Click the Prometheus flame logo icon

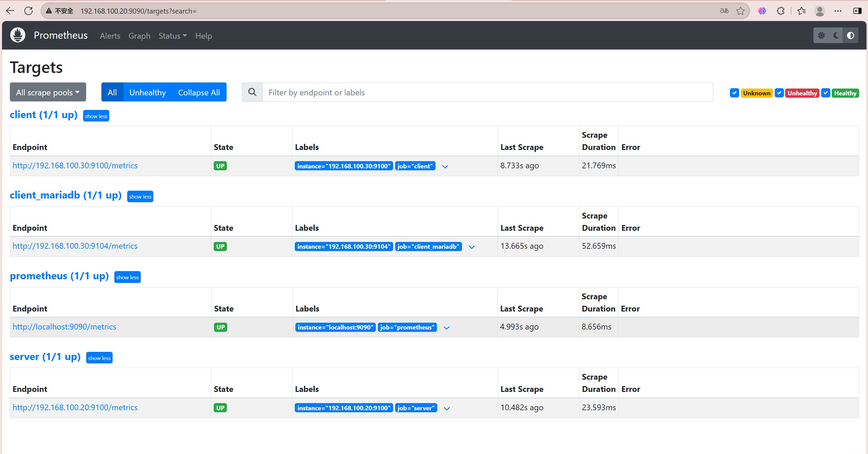coord(18,35)
